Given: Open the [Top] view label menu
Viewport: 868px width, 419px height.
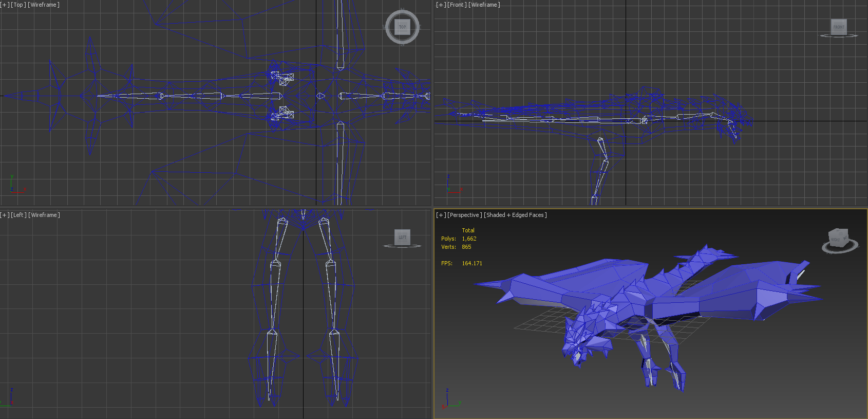Looking at the screenshot, I should [18, 5].
